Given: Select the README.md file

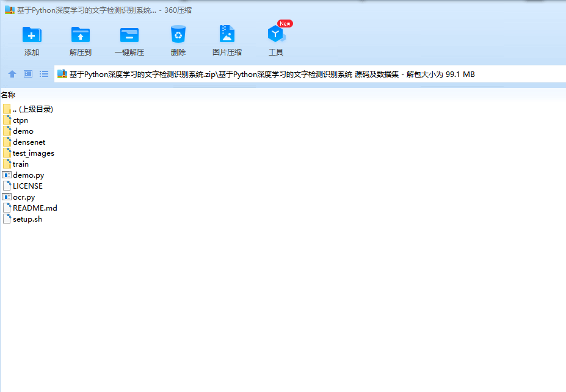Looking at the screenshot, I should 30,208.
